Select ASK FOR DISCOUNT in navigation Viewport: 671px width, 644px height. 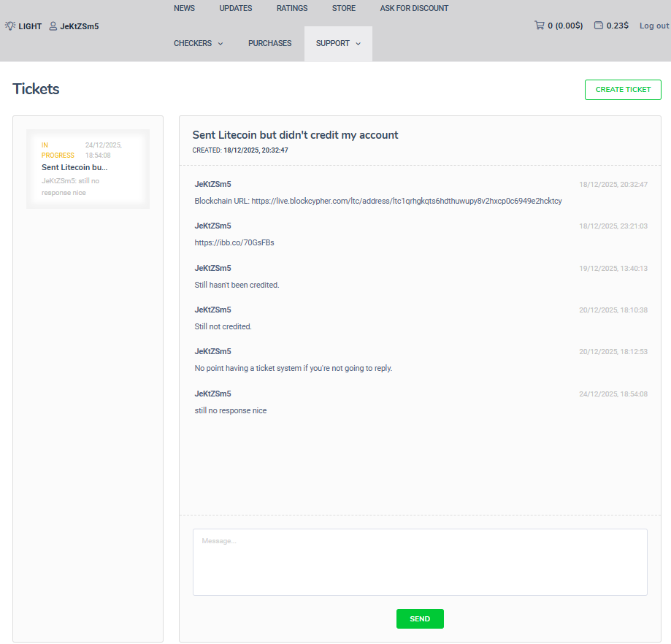point(414,9)
